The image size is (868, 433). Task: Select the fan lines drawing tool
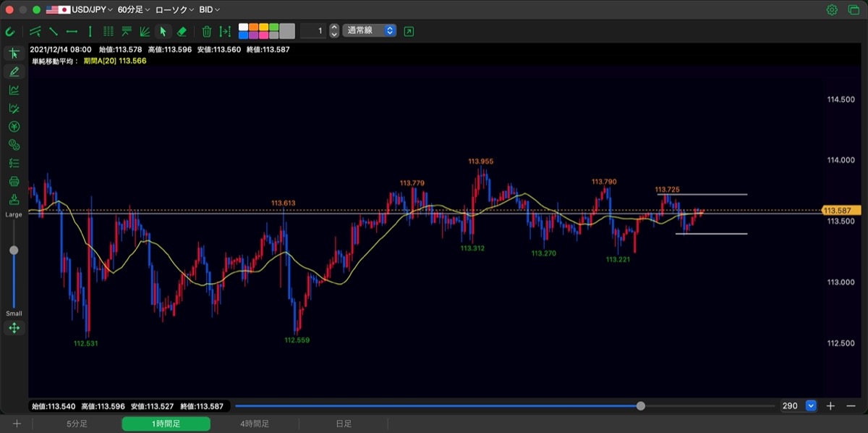point(145,31)
